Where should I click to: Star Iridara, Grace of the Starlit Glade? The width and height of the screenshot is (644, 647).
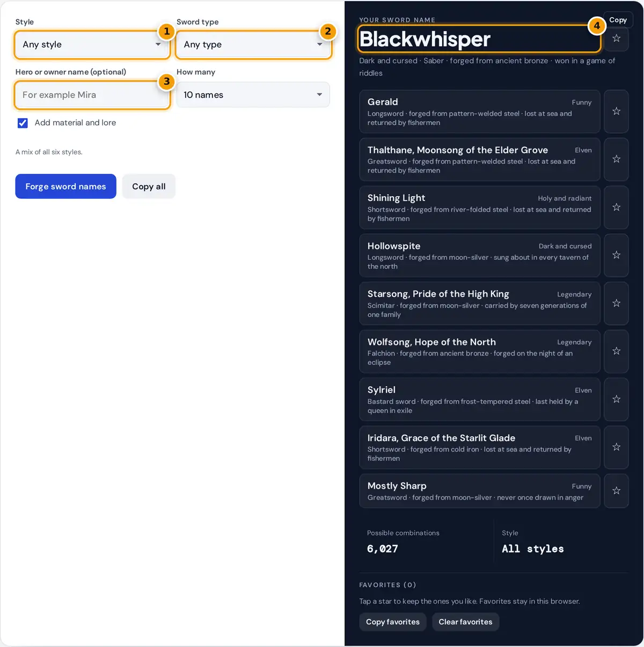pos(616,447)
